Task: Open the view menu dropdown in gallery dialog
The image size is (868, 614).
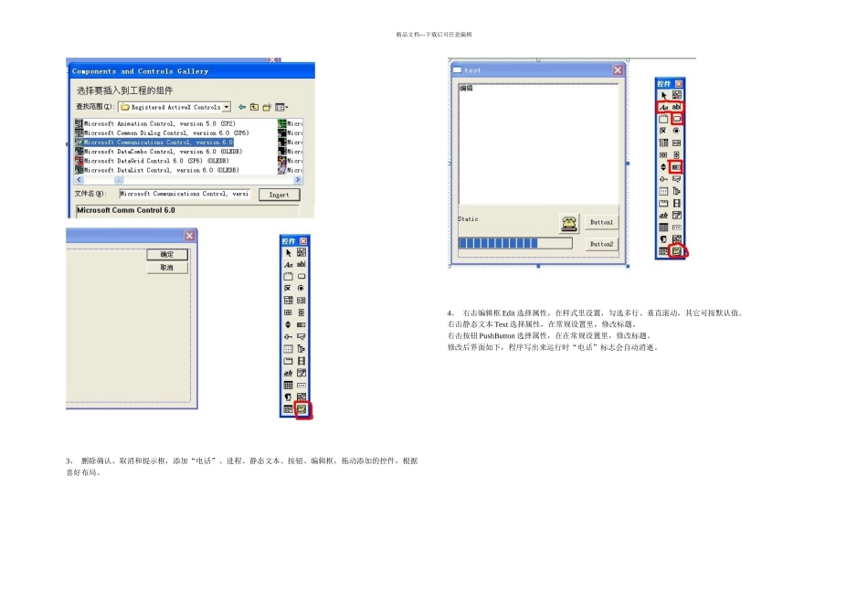Action: [x=282, y=107]
